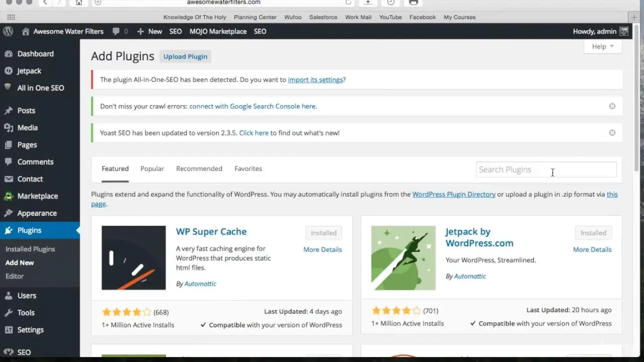The width and height of the screenshot is (644, 362).
Task: Open the WP Super Cache title link
Action: click(x=211, y=232)
